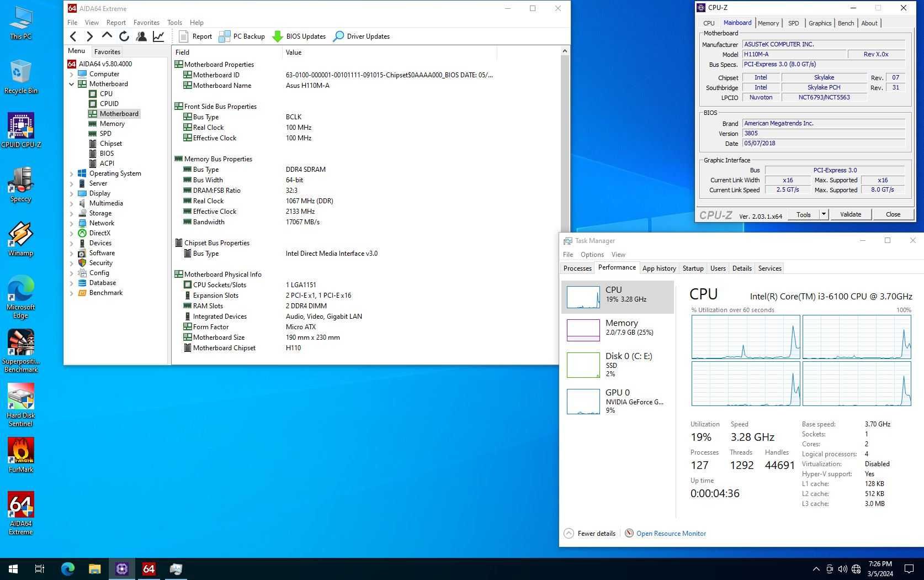Viewport: 924px width, 580px height.
Task: Open File Explorer from the taskbar
Action: click(94, 569)
